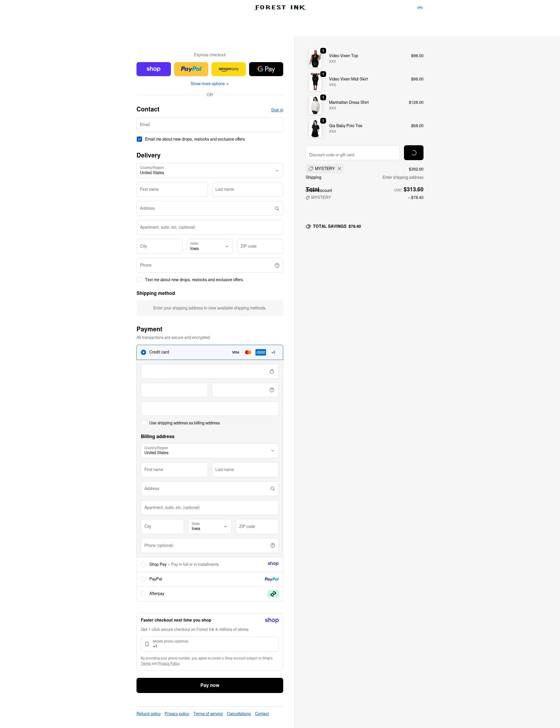Click the discount code apply button

click(413, 153)
